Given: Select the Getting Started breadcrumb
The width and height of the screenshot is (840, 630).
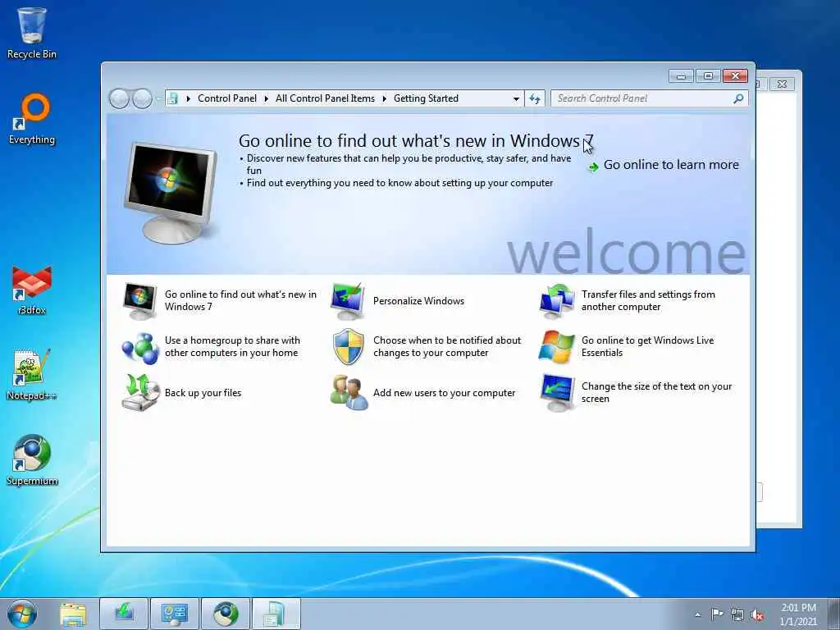Looking at the screenshot, I should coord(426,98).
